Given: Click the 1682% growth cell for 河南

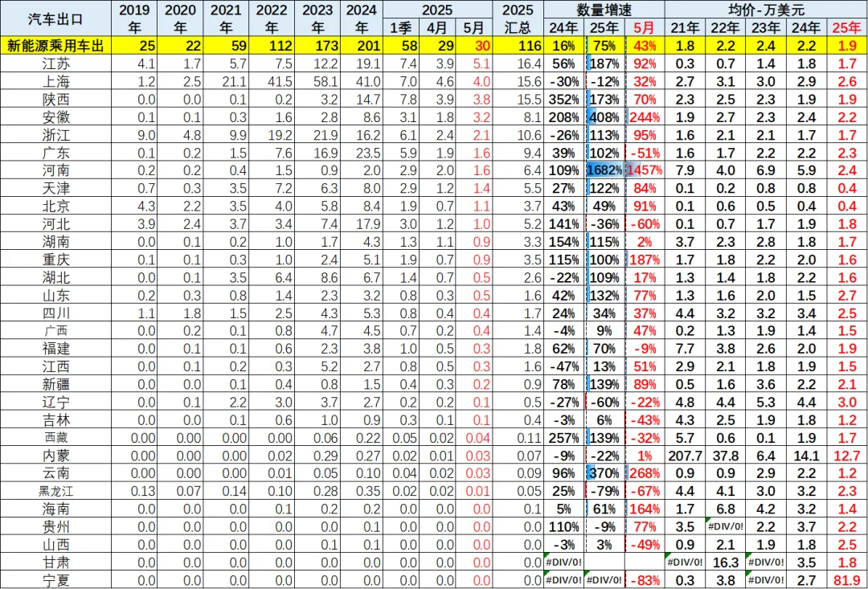Looking at the screenshot, I should [604, 170].
